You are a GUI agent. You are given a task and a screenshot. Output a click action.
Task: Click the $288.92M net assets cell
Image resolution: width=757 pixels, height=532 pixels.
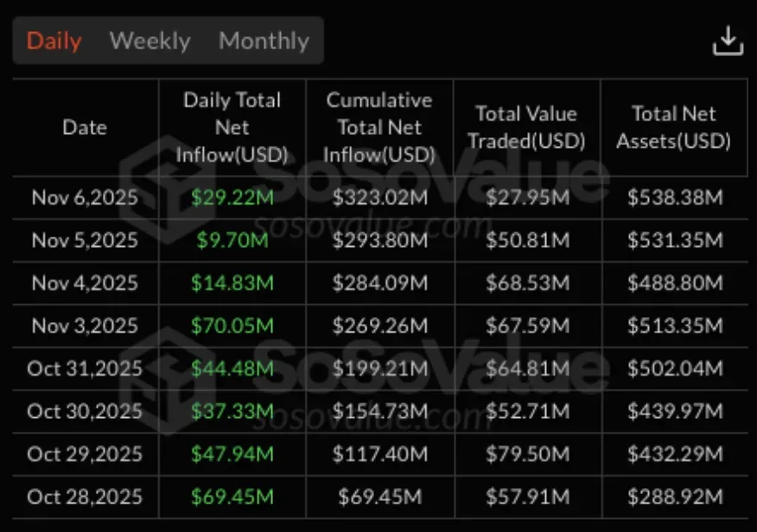[674, 497]
